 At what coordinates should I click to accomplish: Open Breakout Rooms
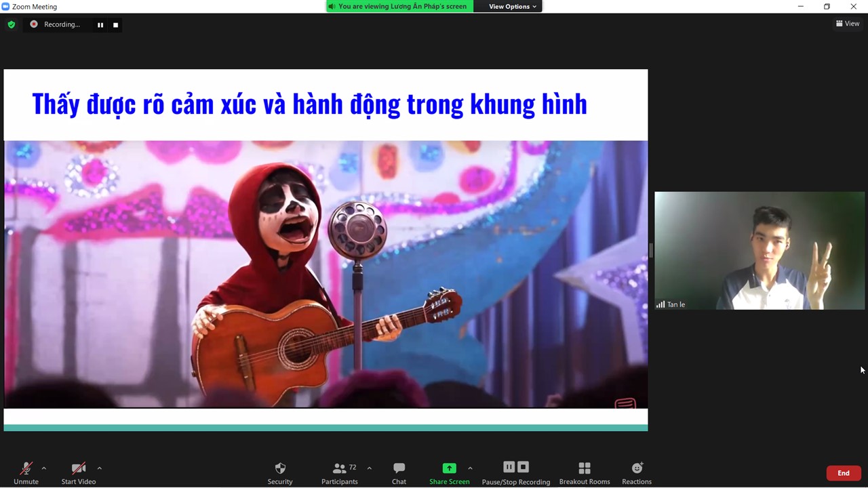(585, 473)
